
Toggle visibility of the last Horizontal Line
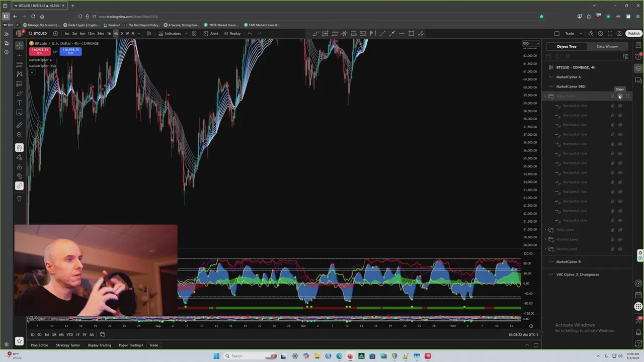click(620, 220)
